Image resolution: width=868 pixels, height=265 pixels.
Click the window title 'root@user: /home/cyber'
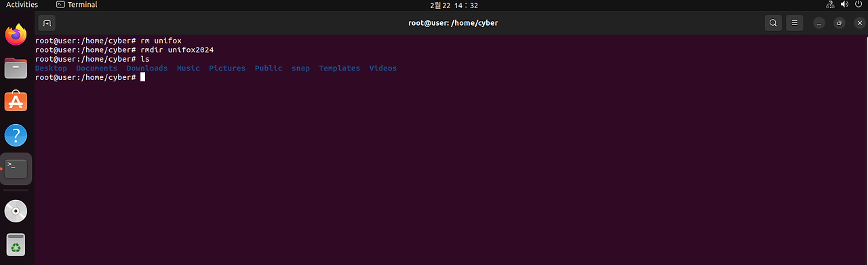[453, 23]
